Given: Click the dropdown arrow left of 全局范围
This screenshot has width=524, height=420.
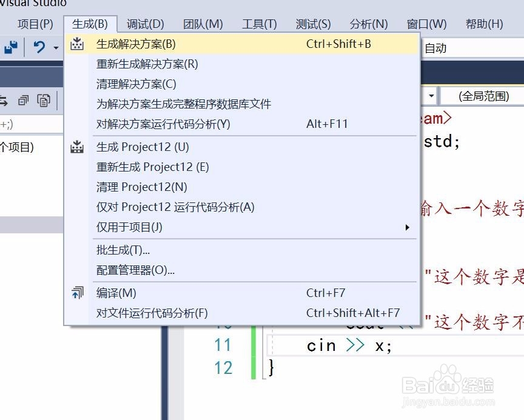Looking at the screenshot, I should click(x=431, y=96).
